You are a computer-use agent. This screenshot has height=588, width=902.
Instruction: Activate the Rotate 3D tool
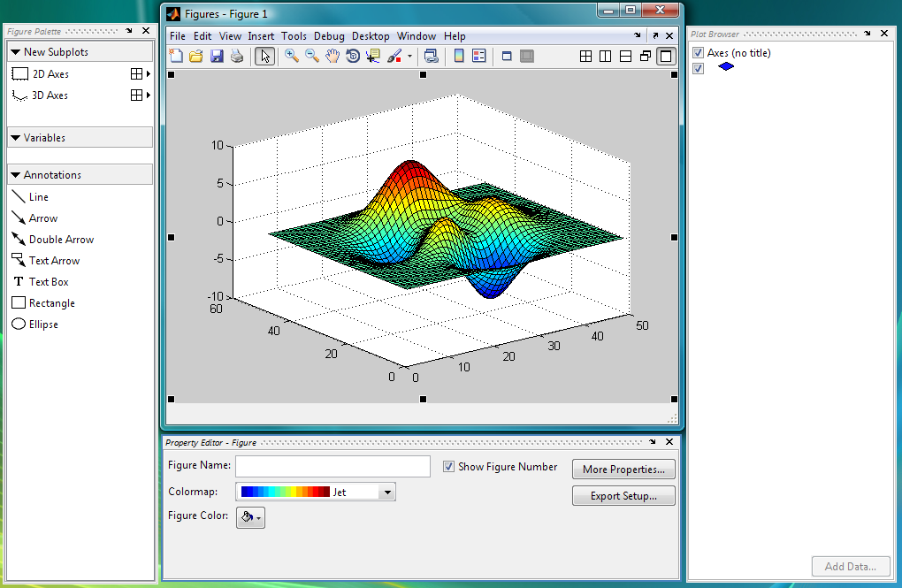pyautogui.click(x=353, y=57)
